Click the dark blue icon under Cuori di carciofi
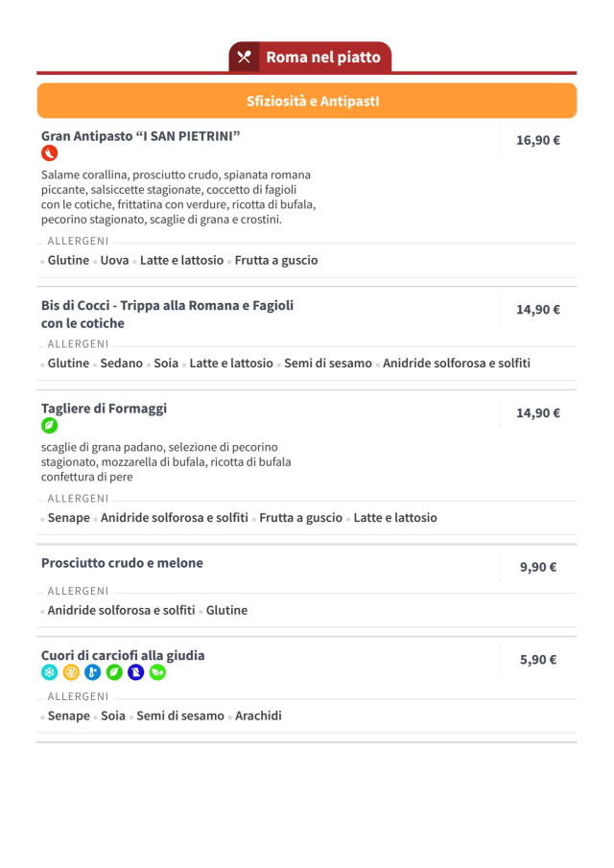 click(135, 673)
